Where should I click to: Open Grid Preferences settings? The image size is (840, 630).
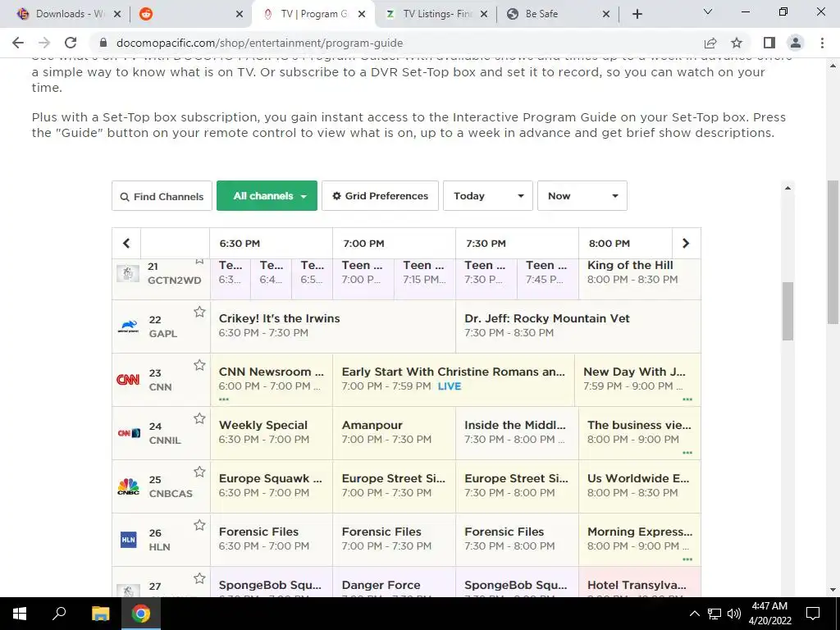(x=380, y=195)
